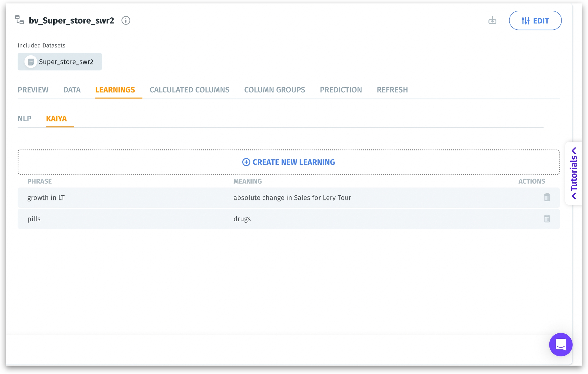Screen dimensions: 588x374
Task: Go to the CALCULATED COLUMNS tab
Action: point(189,90)
